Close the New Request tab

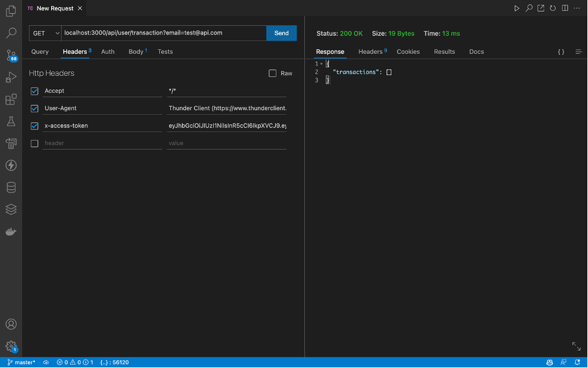click(x=80, y=8)
